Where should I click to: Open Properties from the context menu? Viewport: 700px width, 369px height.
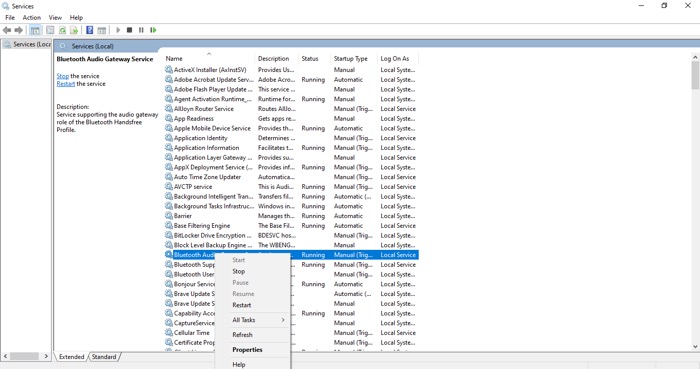[x=253, y=350]
